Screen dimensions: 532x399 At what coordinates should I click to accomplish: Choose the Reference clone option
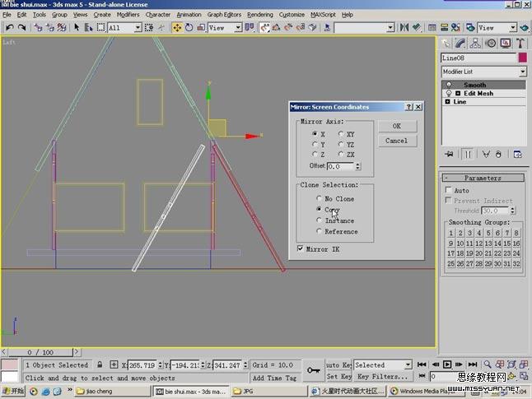[x=319, y=231]
